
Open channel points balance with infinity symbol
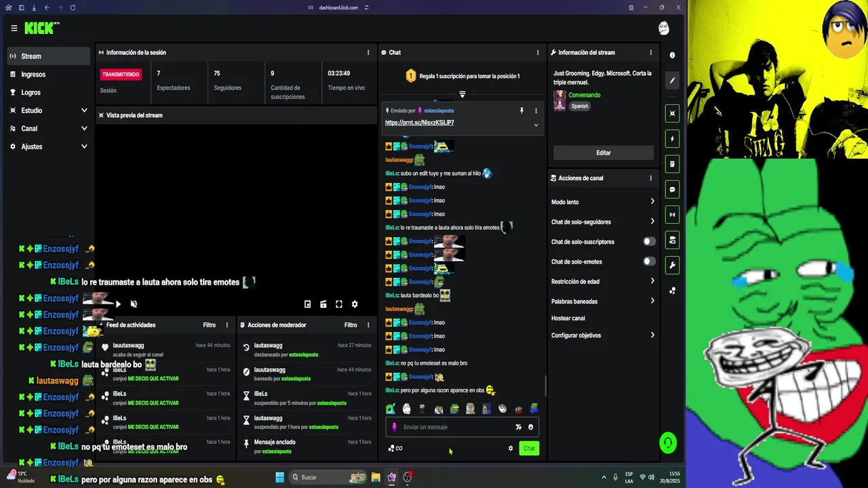click(395, 448)
